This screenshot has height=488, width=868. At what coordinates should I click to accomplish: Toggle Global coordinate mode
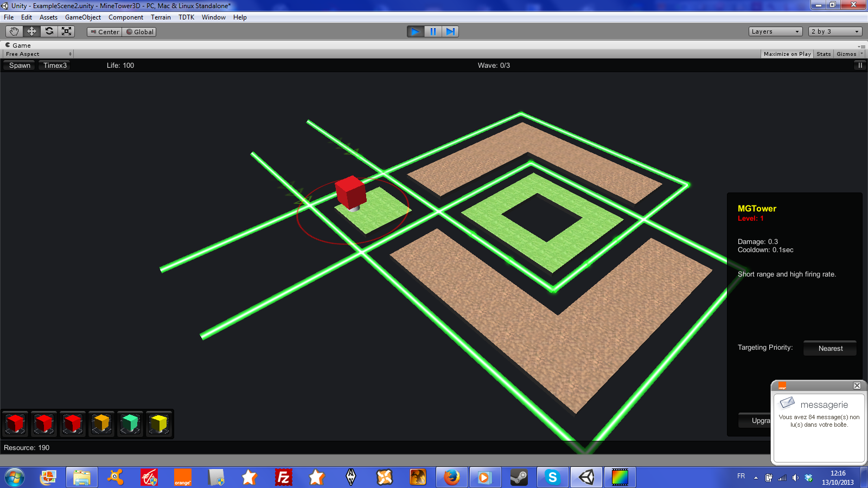140,32
